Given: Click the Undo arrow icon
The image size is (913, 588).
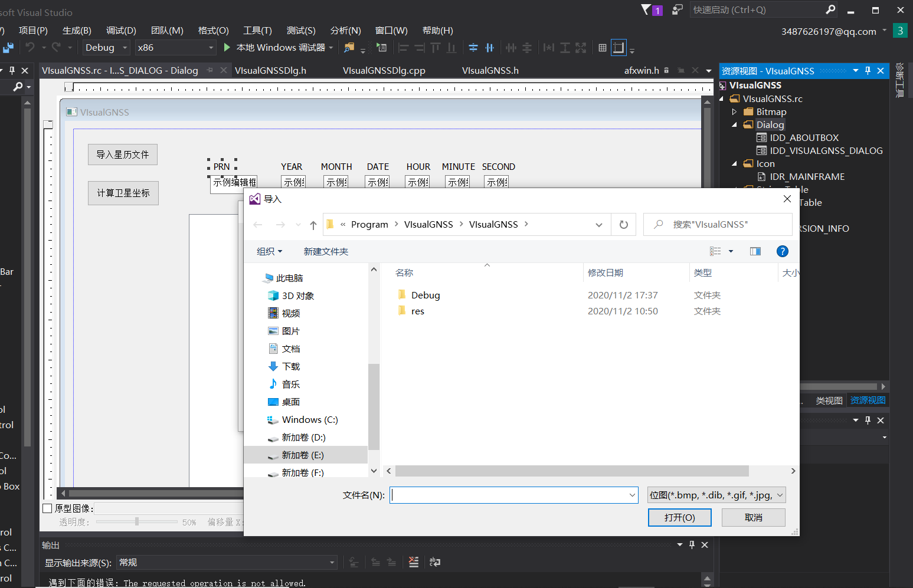Looking at the screenshot, I should [30, 47].
